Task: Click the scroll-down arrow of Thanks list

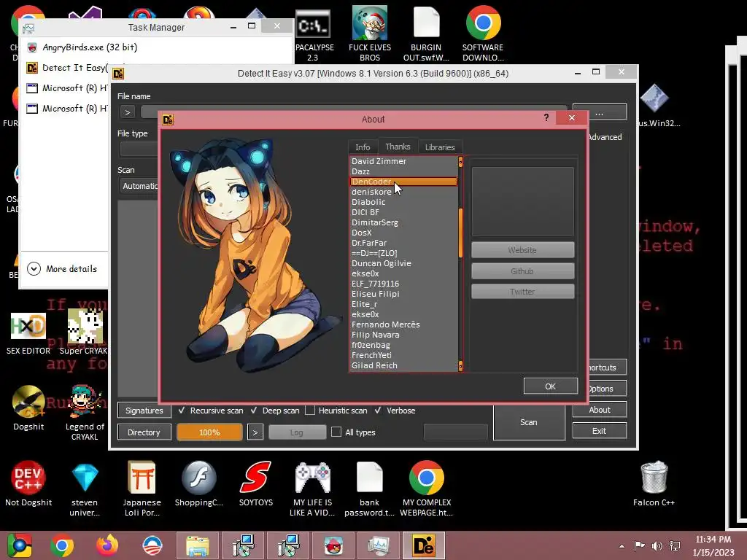Action: tap(461, 366)
